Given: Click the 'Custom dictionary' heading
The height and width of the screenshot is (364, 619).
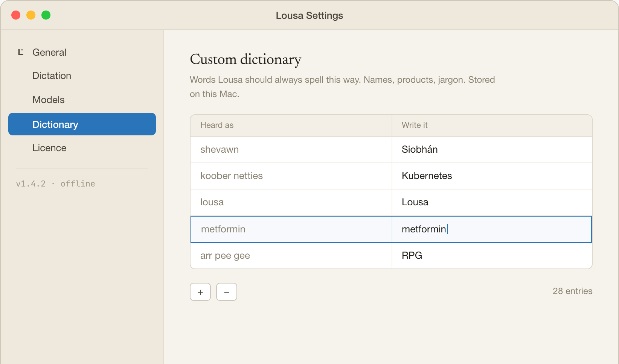Looking at the screenshot, I should click(245, 59).
